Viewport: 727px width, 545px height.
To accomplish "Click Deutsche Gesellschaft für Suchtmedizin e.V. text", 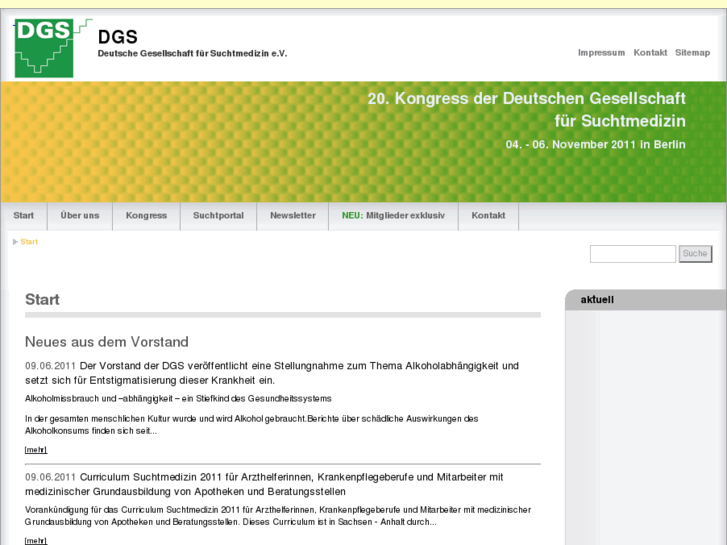I will click(x=192, y=53).
